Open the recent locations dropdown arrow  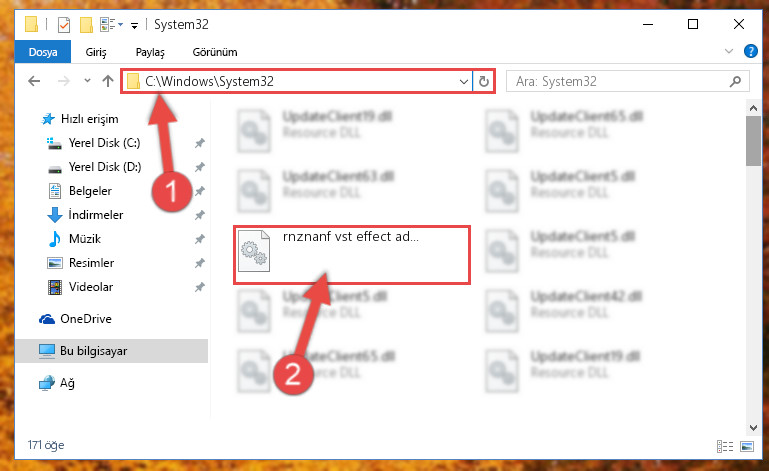(87, 80)
